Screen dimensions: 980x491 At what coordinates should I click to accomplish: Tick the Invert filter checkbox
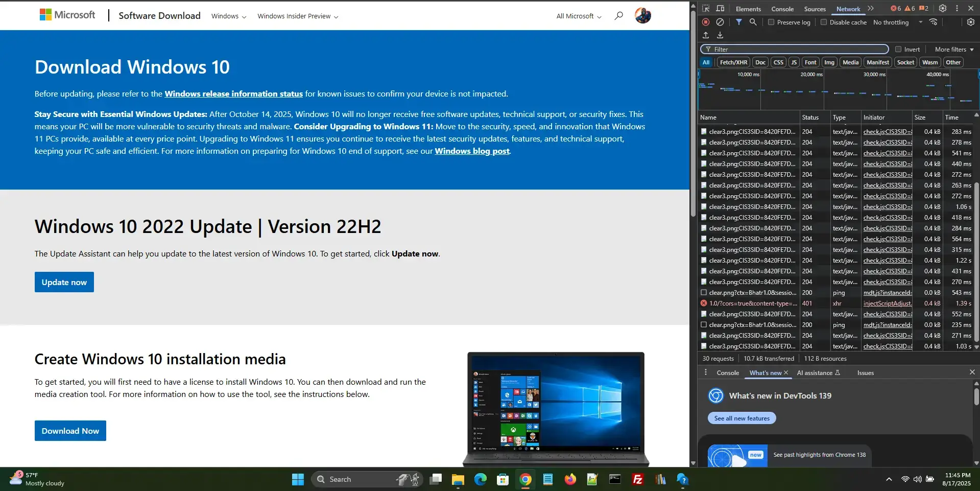[x=898, y=49]
